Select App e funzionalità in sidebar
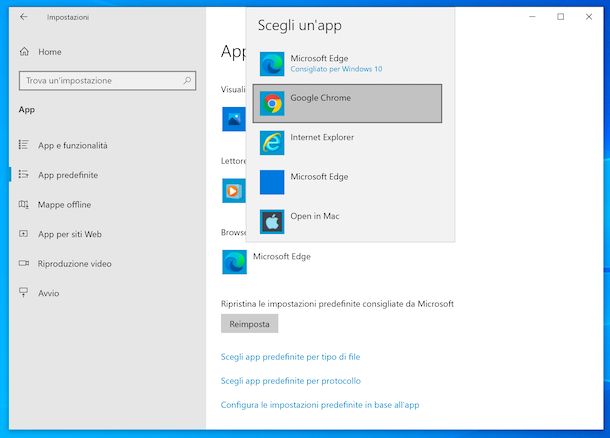This screenshot has width=610, height=438. tap(72, 146)
